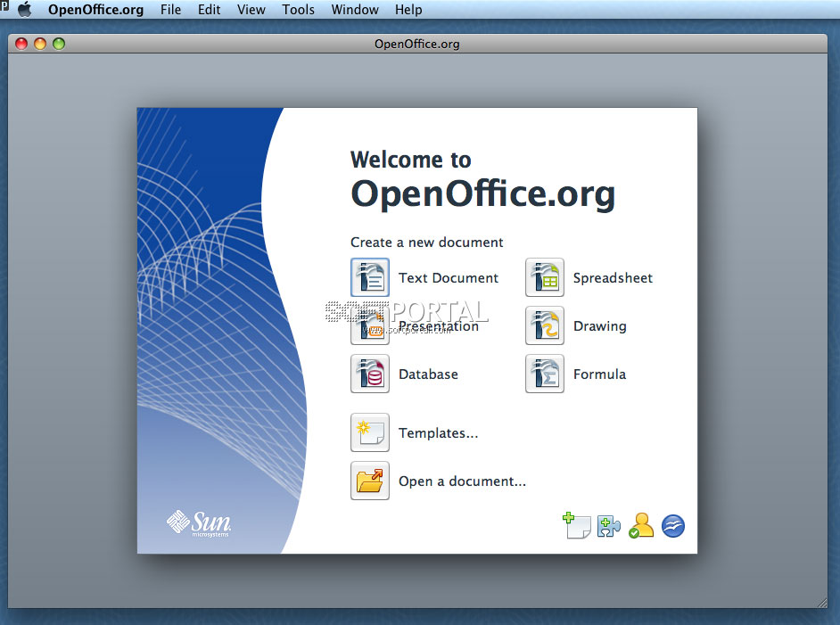The image size is (840, 625).
Task: Click the Templates icon
Action: 370,432
